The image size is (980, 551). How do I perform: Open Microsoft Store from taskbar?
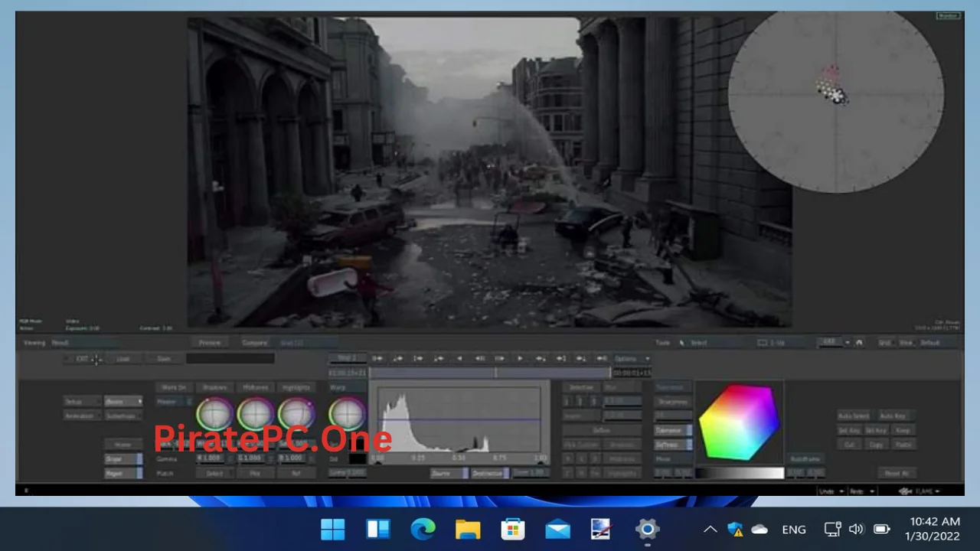coord(512,529)
